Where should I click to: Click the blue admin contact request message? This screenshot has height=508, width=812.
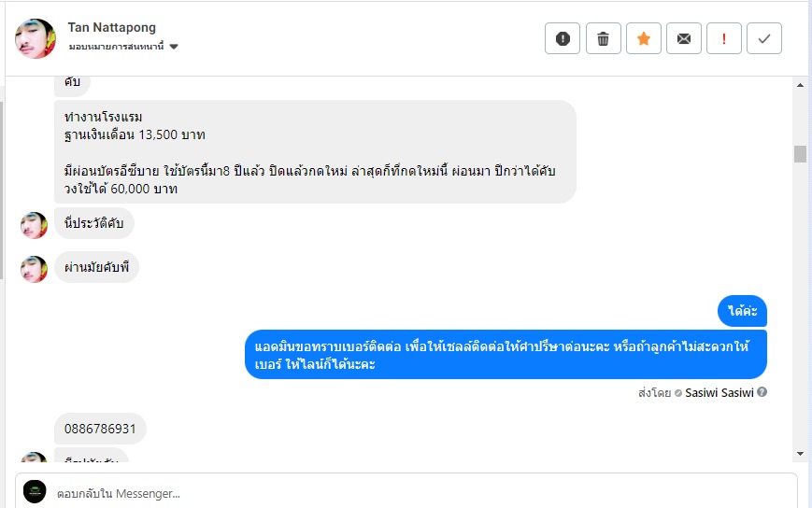(506, 355)
